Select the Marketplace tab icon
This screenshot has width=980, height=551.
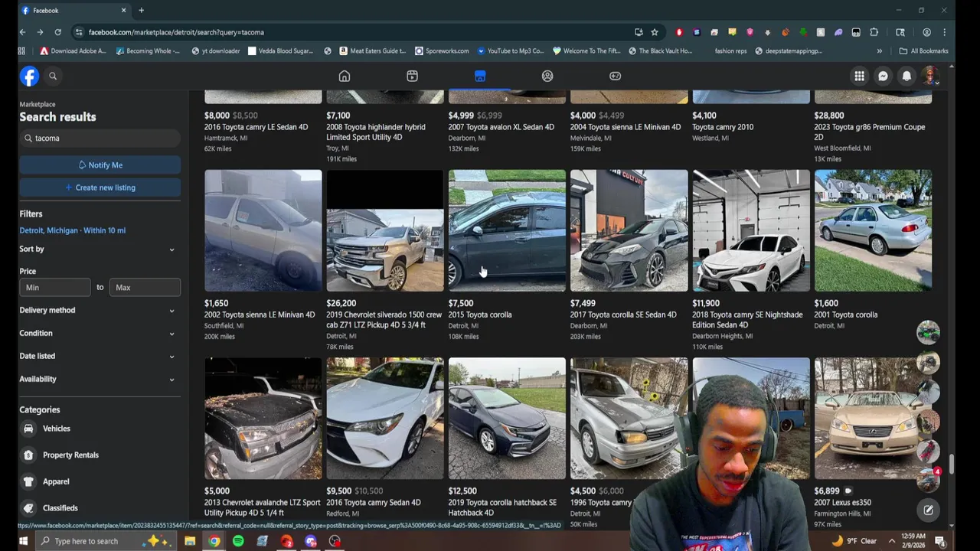[480, 76]
